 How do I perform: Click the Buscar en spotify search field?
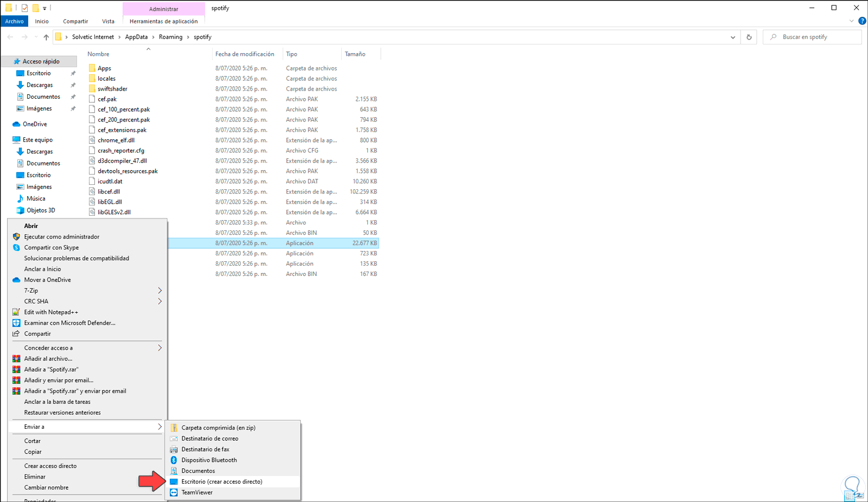812,37
